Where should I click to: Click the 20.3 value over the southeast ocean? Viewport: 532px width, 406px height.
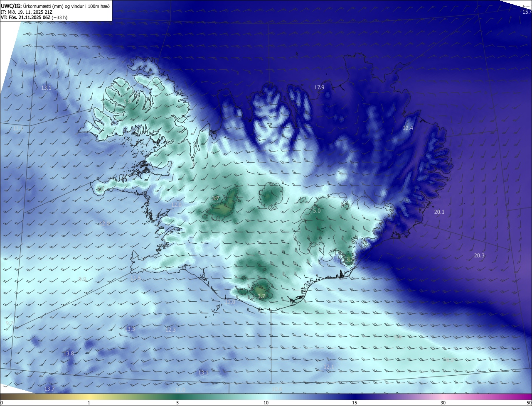pyautogui.click(x=479, y=255)
